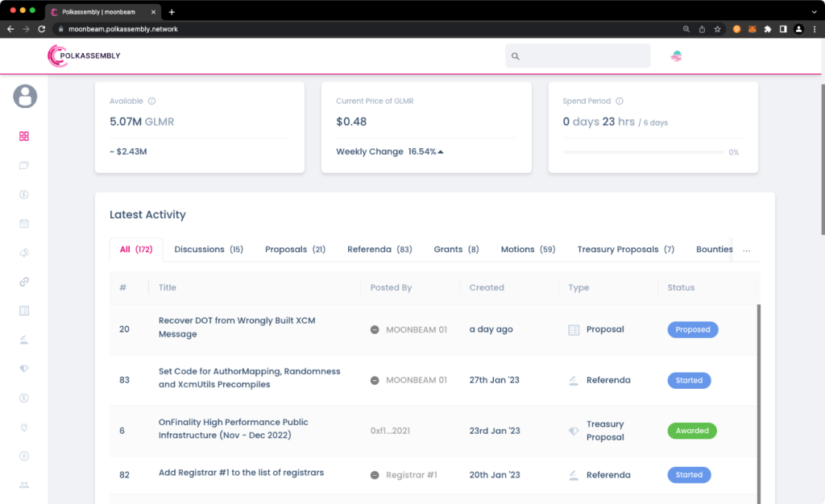Expand the tab search chevron

pos(814,11)
